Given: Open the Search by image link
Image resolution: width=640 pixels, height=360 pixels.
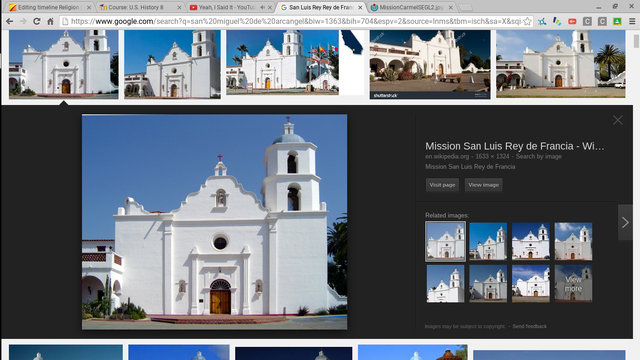Looking at the screenshot, I should tap(538, 156).
